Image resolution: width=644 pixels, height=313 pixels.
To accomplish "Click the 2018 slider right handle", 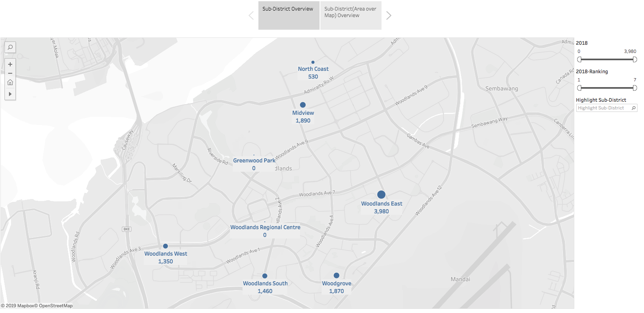I will click(x=635, y=59).
